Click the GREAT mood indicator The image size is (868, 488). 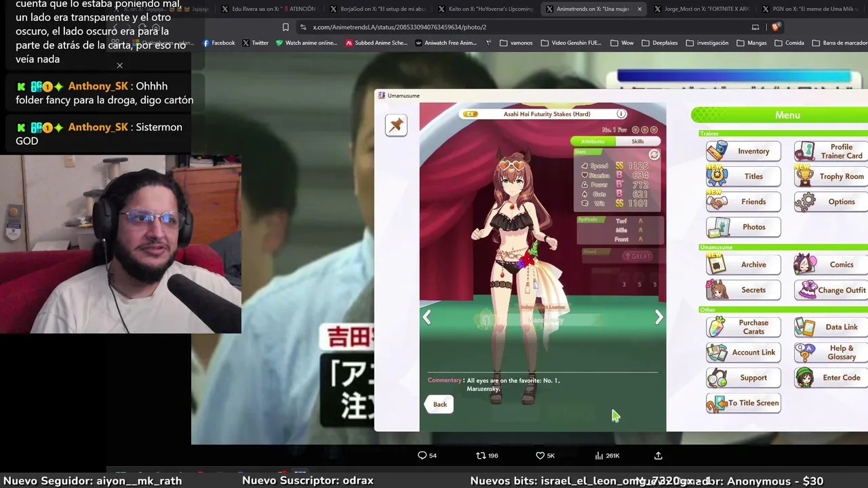click(x=637, y=256)
